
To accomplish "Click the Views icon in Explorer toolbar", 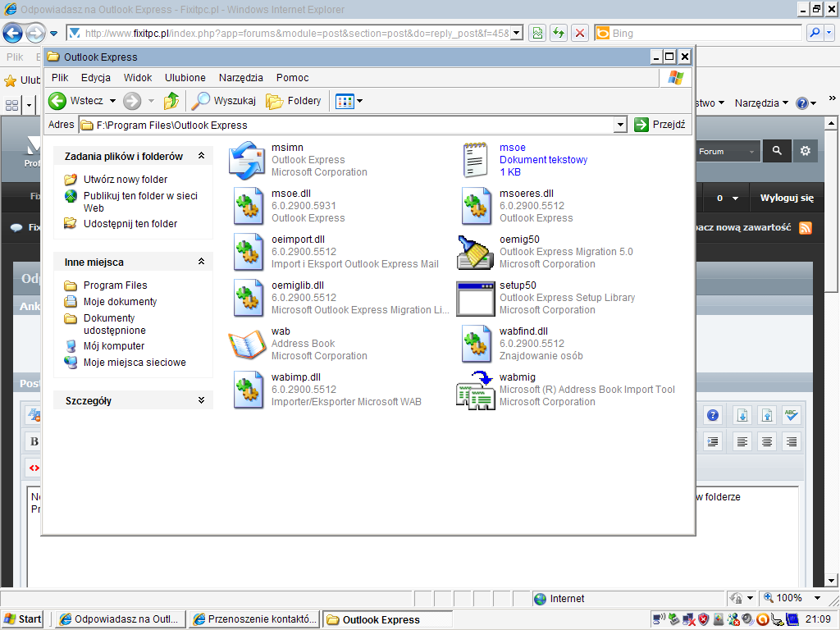I will [345, 101].
